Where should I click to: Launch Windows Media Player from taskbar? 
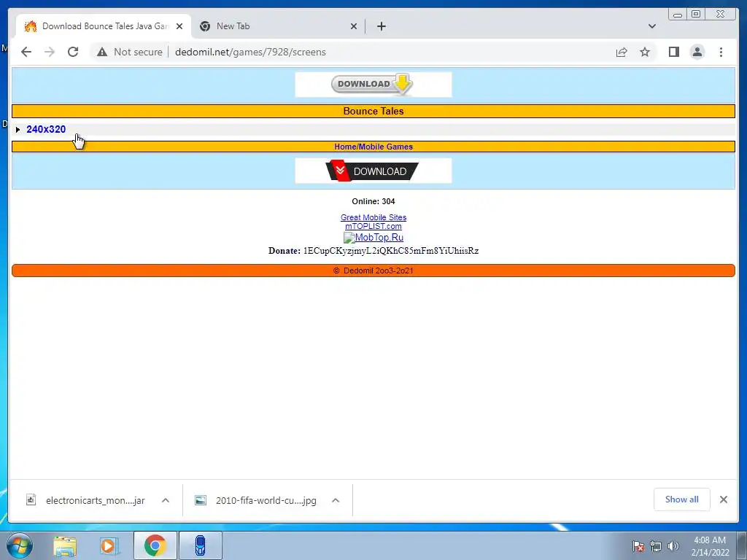[x=109, y=545]
